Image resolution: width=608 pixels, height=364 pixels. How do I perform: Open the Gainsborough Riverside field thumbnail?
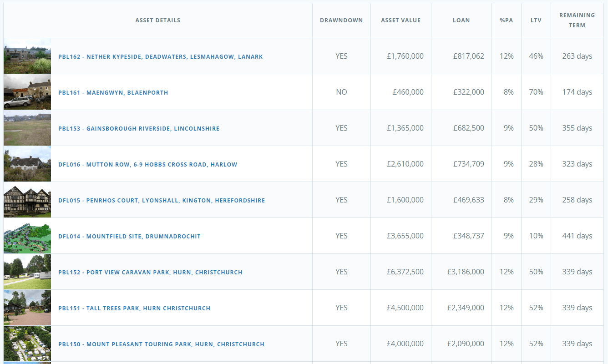[x=27, y=128]
